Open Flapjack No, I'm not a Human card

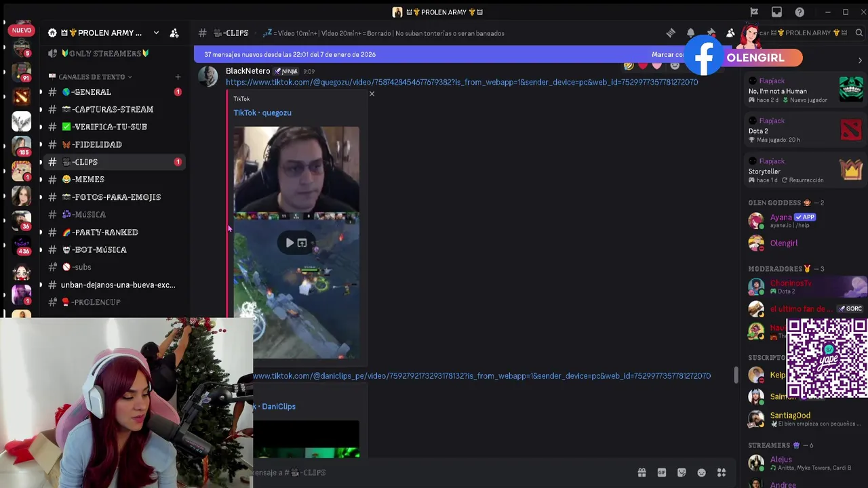coord(805,90)
